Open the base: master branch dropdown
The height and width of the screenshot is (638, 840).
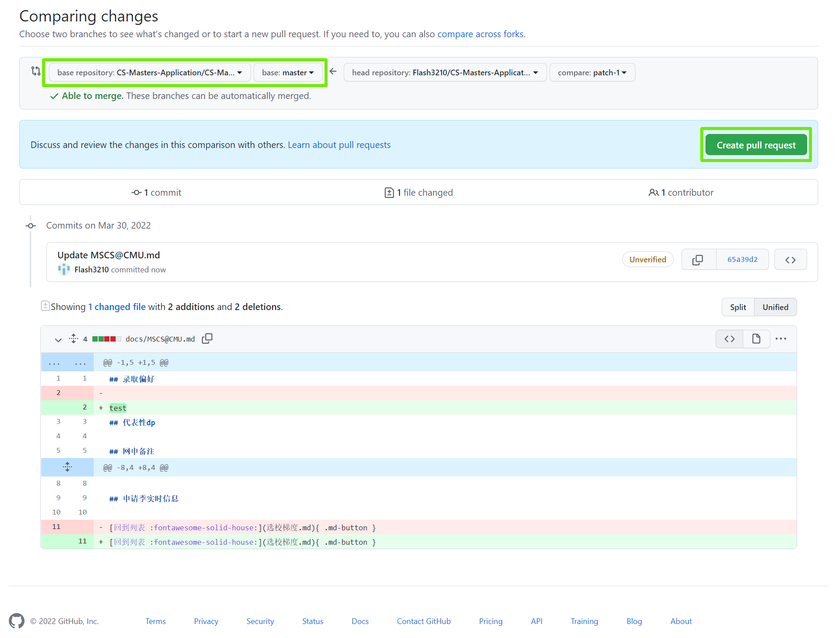[x=288, y=73]
